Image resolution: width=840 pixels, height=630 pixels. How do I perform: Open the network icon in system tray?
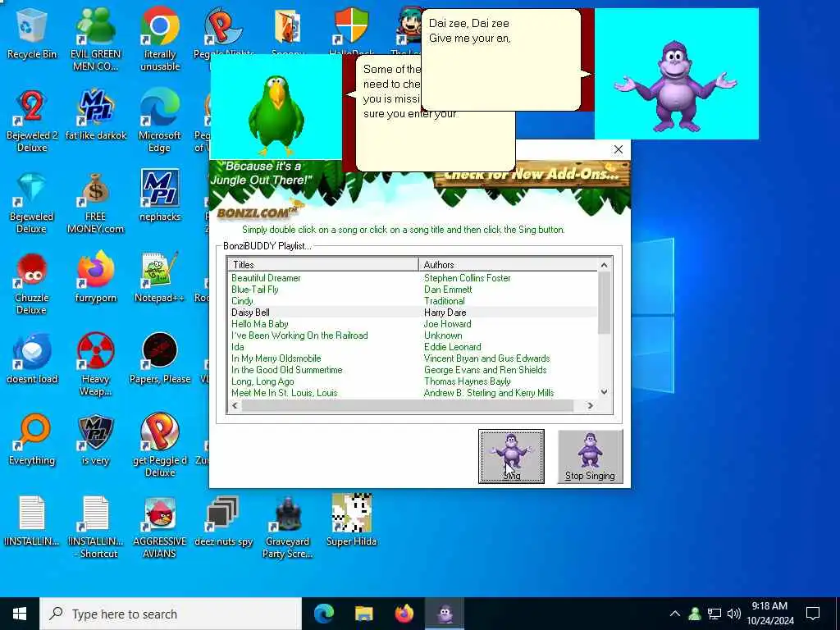(714, 614)
